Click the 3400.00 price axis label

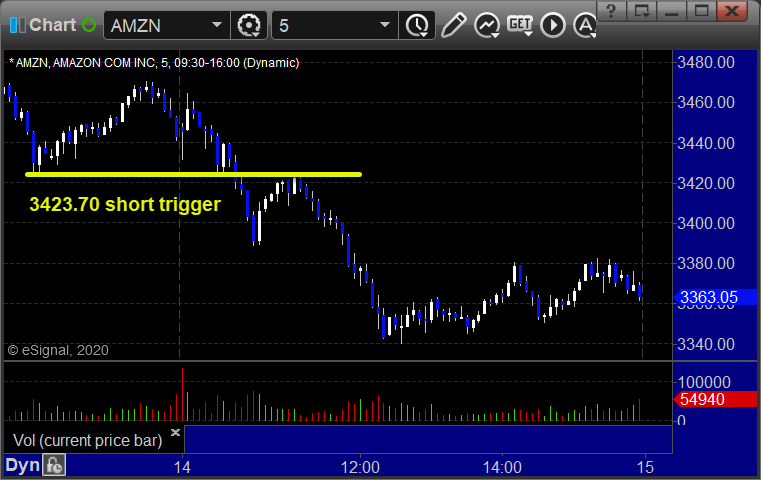pyautogui.click(x=706, y=223)
